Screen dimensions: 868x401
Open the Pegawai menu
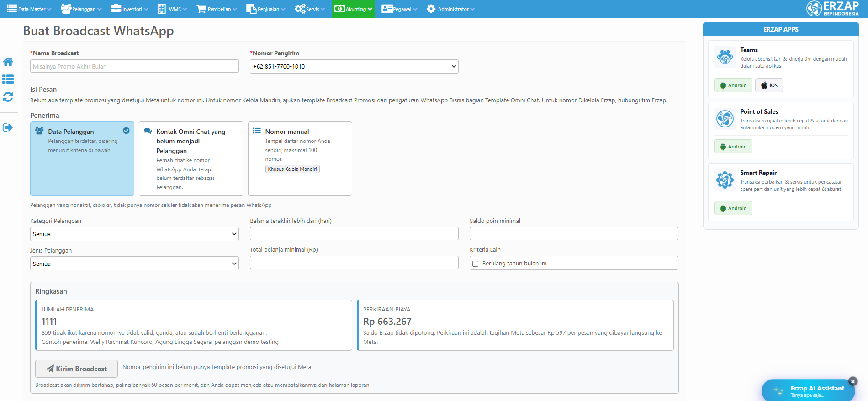pos(399,9)
